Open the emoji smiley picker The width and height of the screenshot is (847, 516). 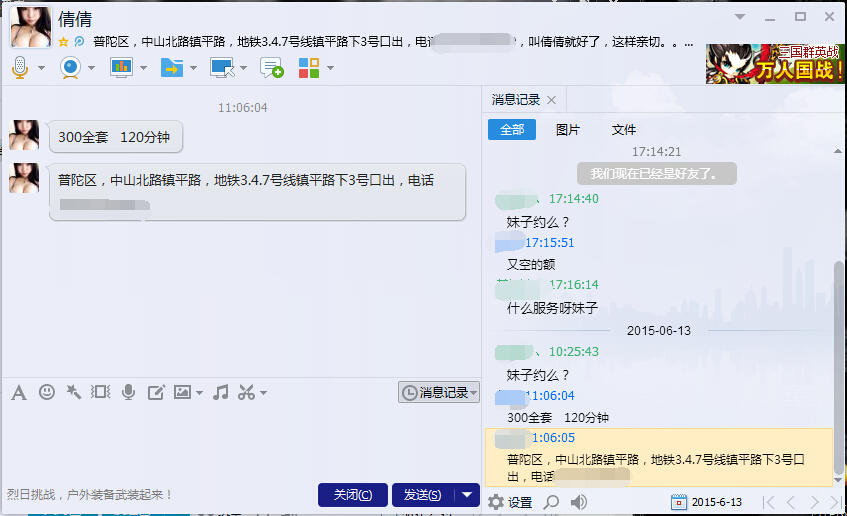pos(46,392)
